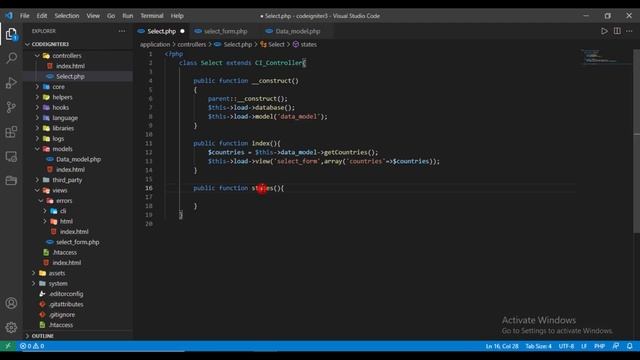Open .gitattributes file

coord(78,304)
